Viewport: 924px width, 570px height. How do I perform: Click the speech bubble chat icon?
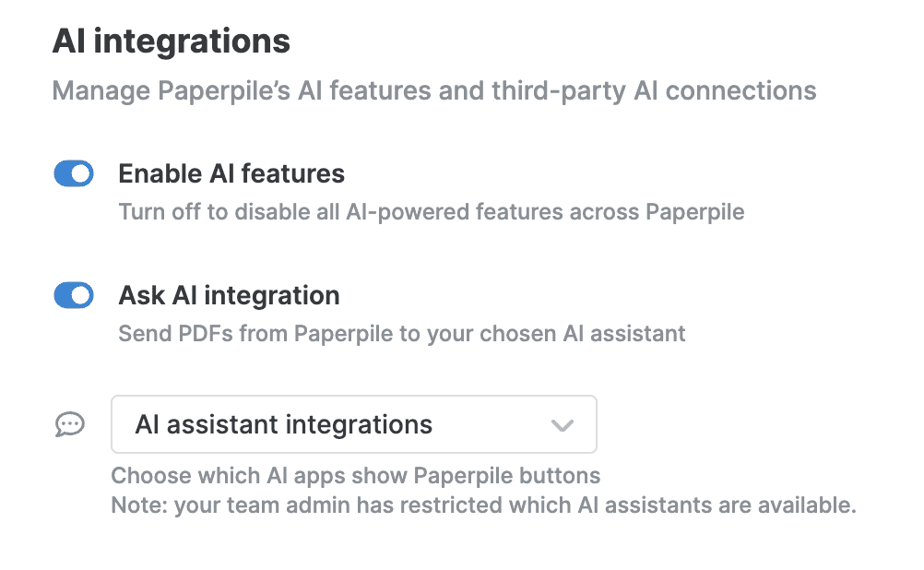[x=70, y=424]
